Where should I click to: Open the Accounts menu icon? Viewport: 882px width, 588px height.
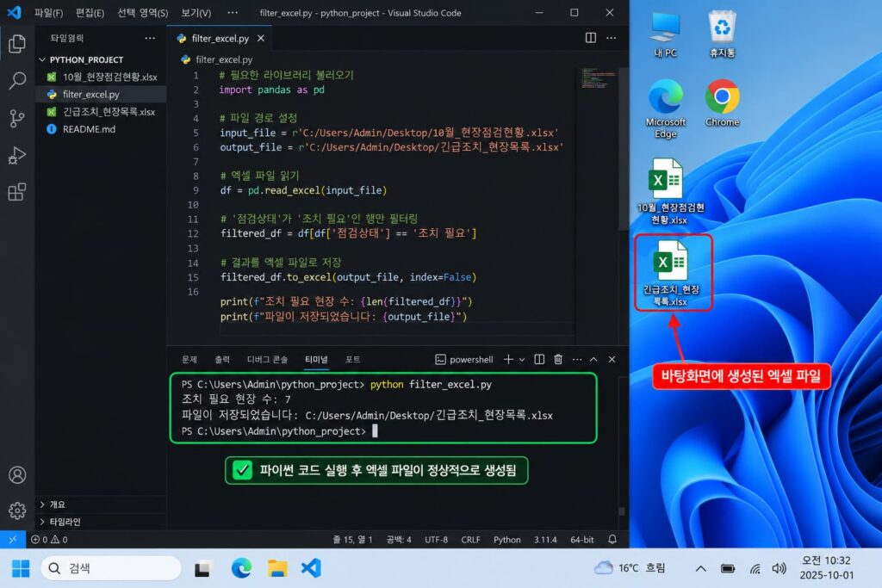17,475
